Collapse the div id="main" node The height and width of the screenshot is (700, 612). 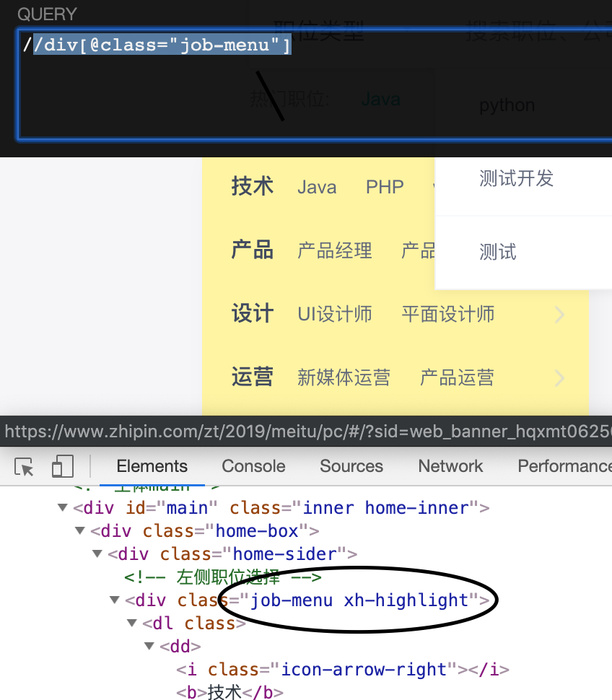tap(63, 507)
